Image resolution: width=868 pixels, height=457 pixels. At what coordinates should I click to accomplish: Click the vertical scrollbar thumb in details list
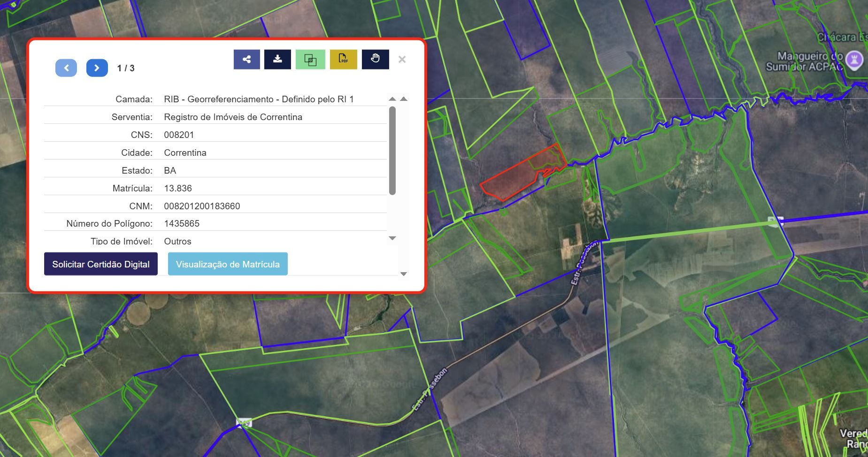[x=392, y=151]
